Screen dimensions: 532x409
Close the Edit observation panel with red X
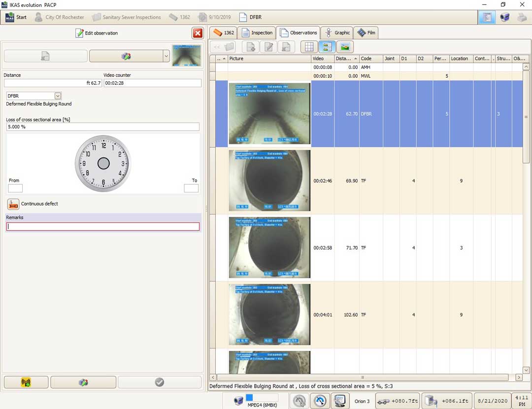pyautogui.click(x=198, y=33)
